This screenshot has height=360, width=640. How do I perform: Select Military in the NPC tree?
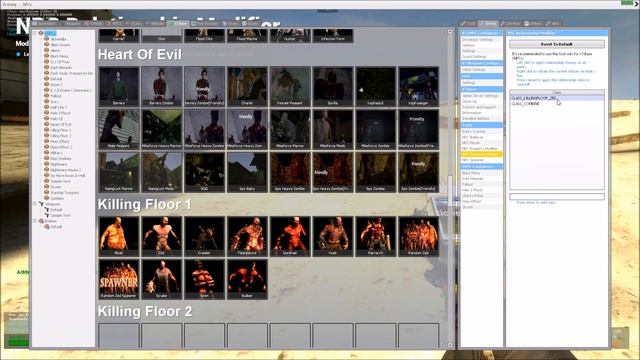point(56,153)
